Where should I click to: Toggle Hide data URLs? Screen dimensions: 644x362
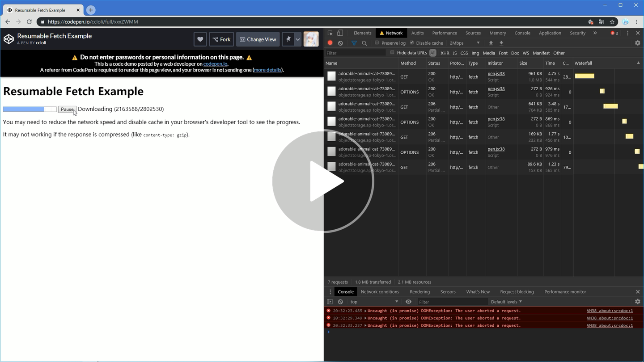tap(392, 53)
